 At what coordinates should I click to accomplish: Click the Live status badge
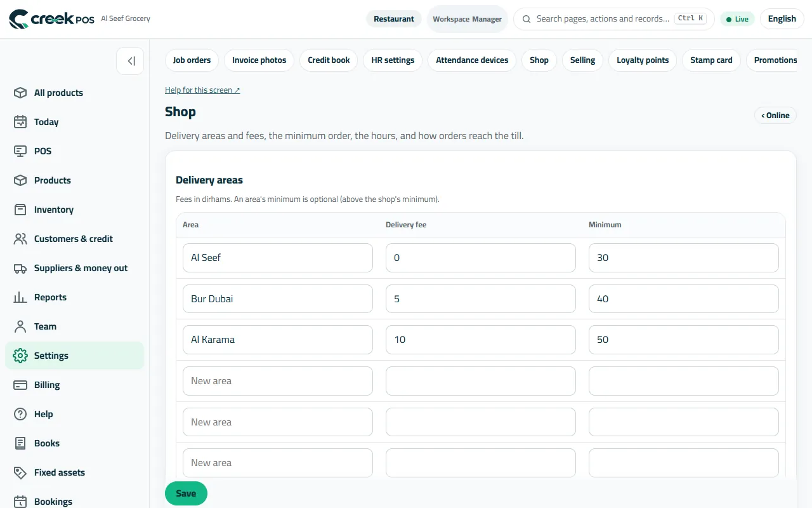point(737,19)
